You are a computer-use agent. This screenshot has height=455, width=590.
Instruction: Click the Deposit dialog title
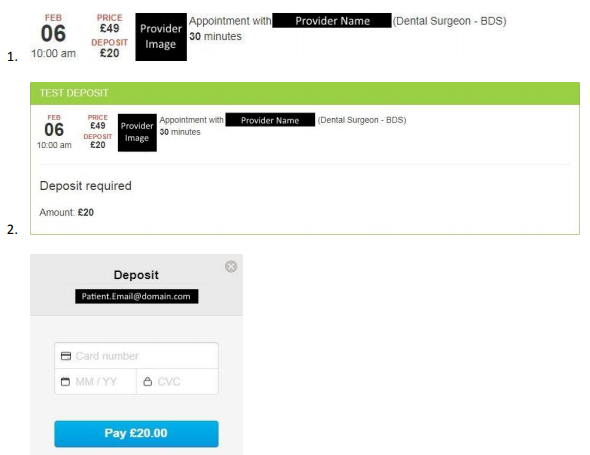(136, 275)
